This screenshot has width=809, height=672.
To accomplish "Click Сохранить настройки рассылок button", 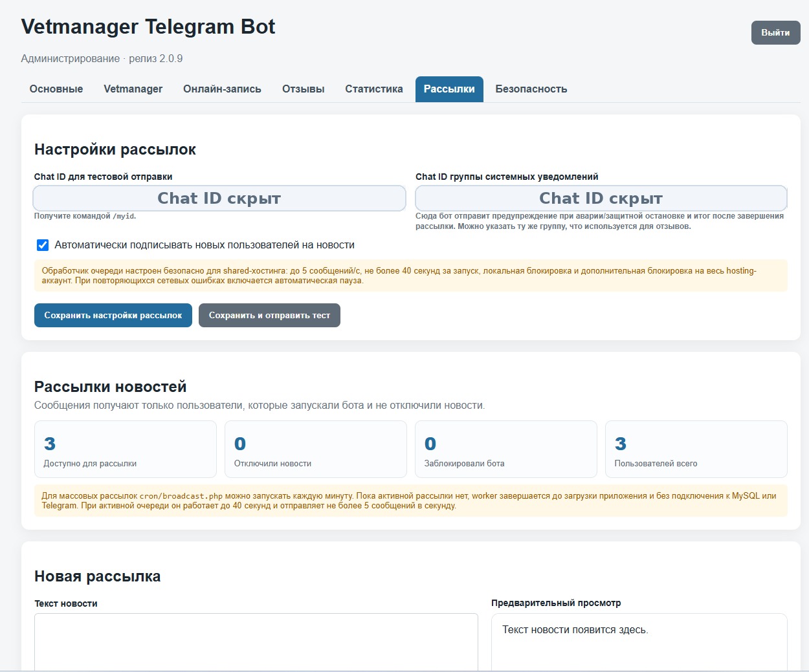I will click(113, 316).
